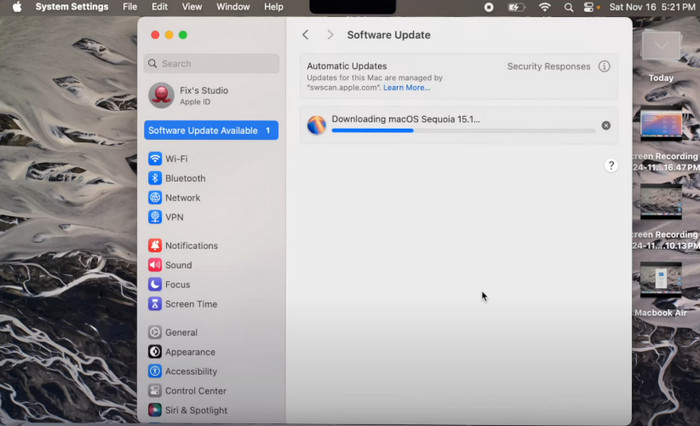The width and height of the screenshot is (700, 426).
Task: Open the View menu
Action: click(x=192, y=7)
